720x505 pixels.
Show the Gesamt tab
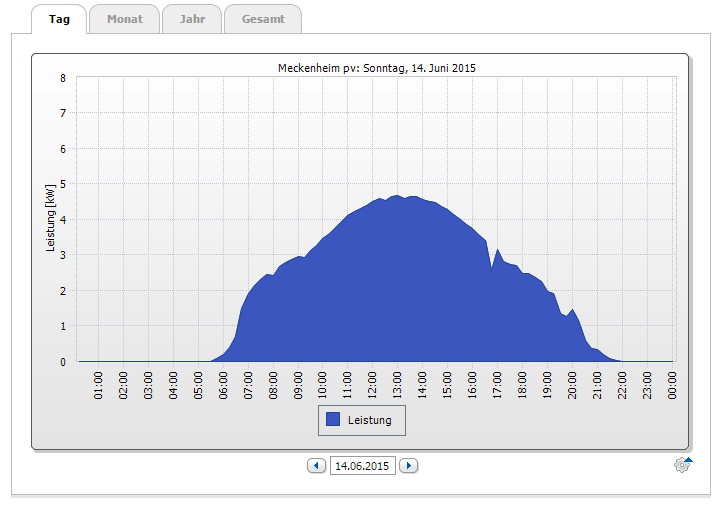tap(262, 19)
